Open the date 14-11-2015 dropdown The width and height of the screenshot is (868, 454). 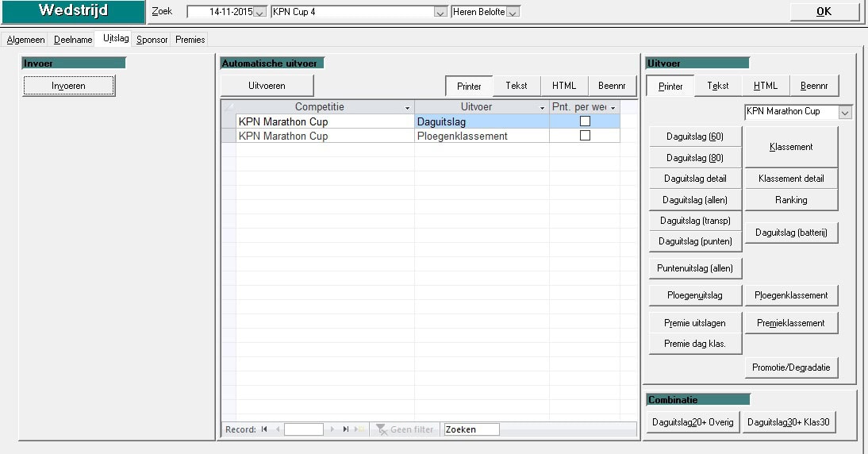[x=259, y=13]
